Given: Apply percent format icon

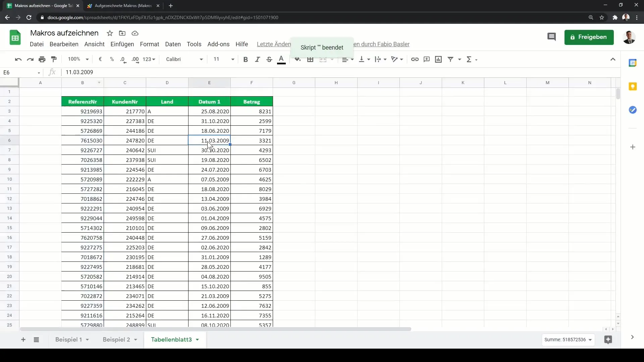Looking at the screenshot, I should point(112,59).
